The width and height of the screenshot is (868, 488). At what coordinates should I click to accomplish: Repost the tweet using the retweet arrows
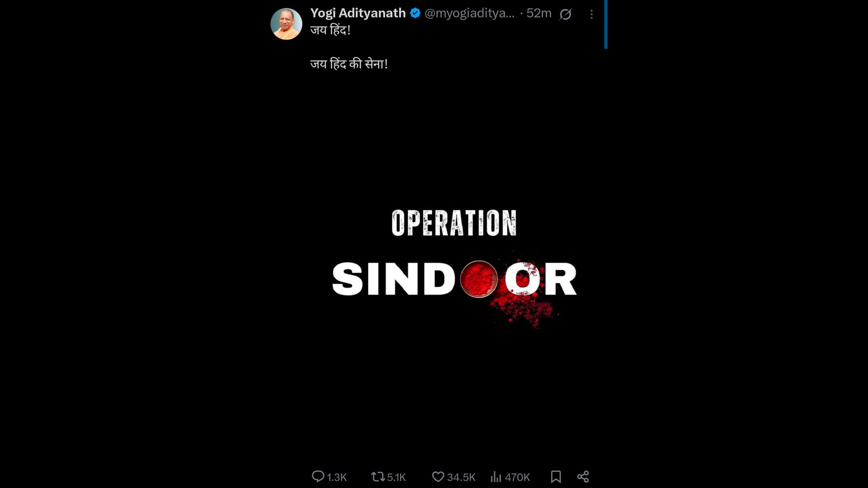(378, 477)
